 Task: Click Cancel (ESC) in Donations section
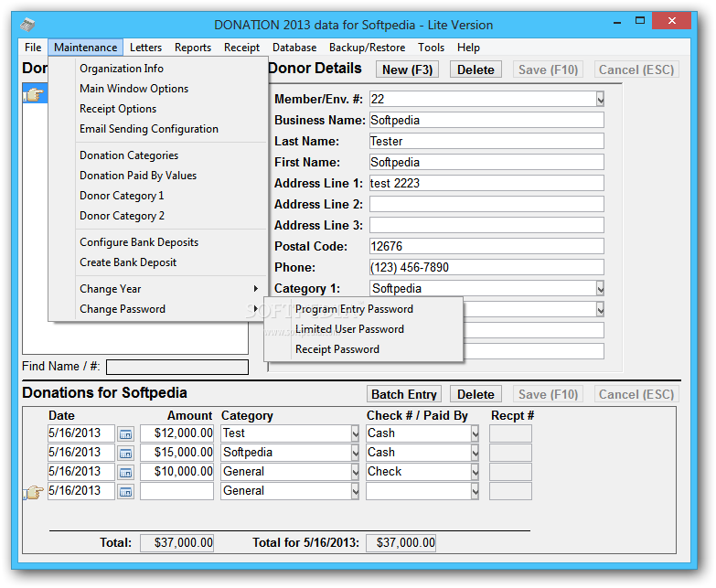pos(636,394)
